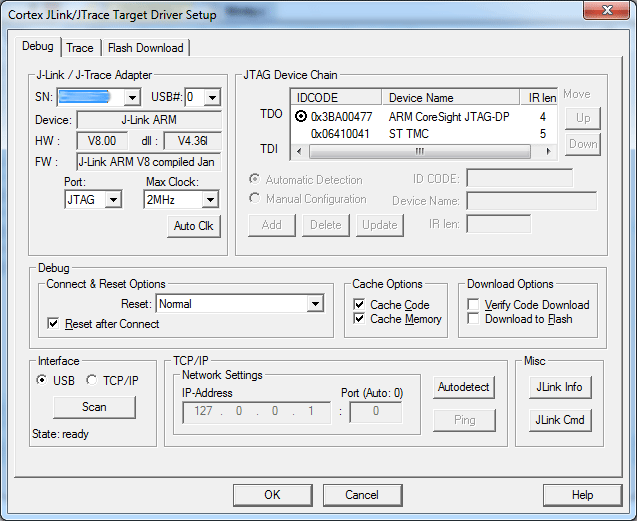
Task: Click the ID CODE input field
Action: click(x=520, y=178)
